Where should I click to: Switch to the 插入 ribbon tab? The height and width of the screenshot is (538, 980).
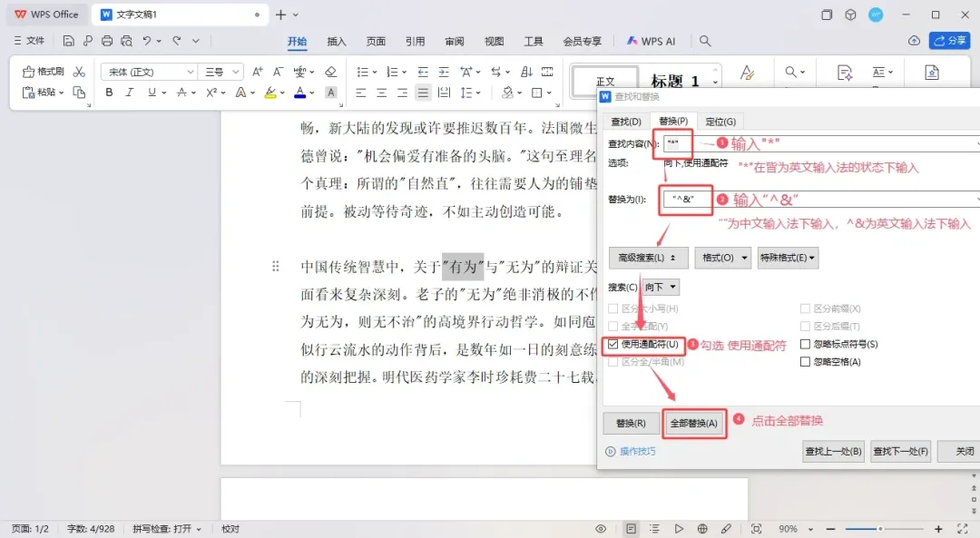coord(337,41)
